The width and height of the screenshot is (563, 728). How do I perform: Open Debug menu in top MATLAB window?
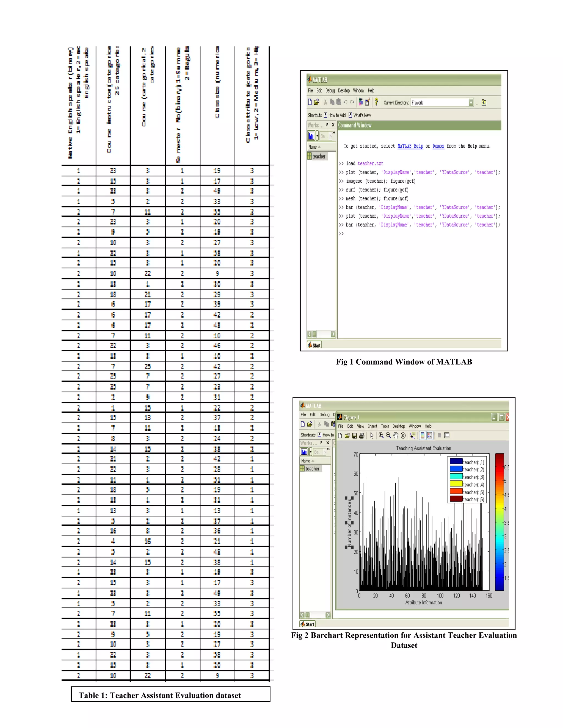pos(330,91)
